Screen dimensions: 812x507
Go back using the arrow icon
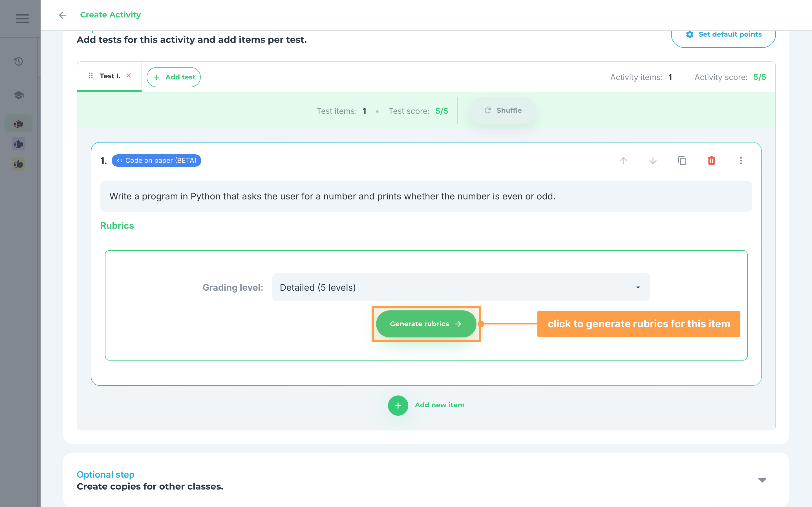(62, 15)
